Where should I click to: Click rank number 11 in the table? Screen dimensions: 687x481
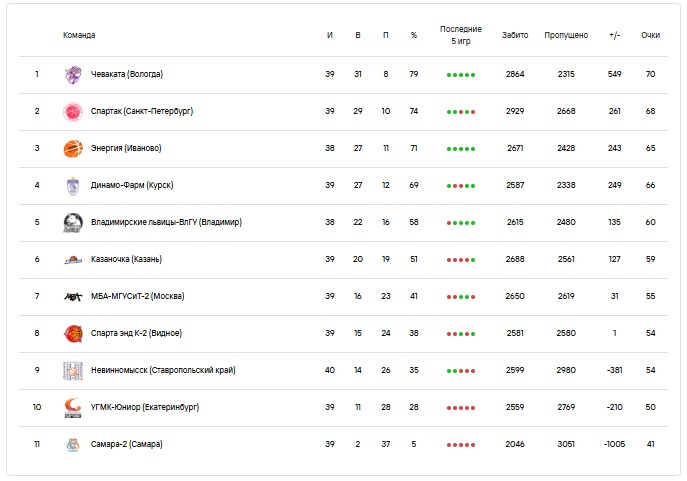[x=37, y=444]
